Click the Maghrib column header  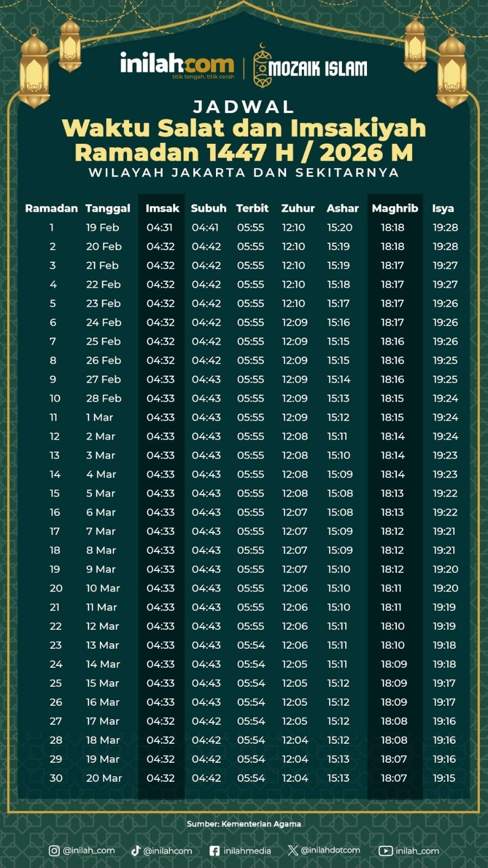[x=395, y=208]
